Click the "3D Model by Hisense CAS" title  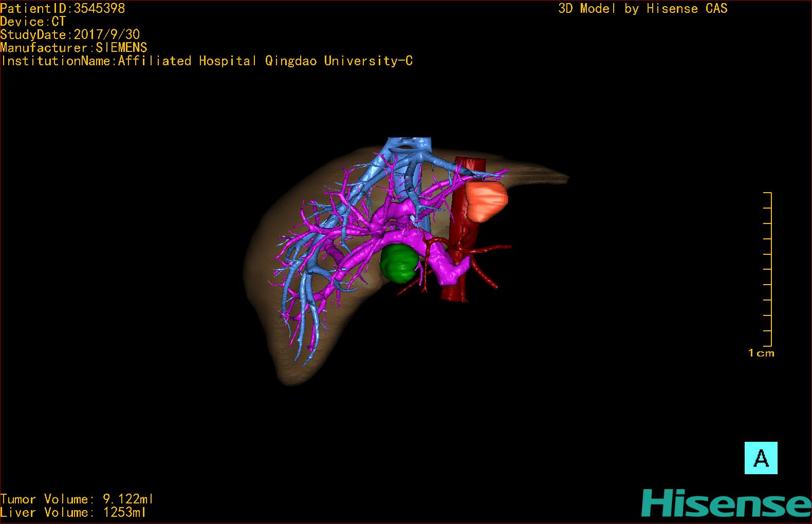(x=643, y=9)
